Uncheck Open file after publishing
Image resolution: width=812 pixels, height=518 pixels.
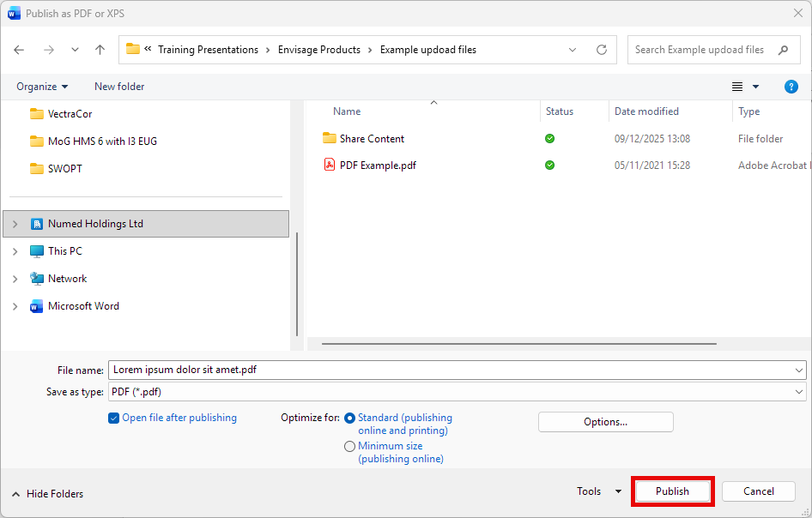pyautogui.click(x=114, y=418)
